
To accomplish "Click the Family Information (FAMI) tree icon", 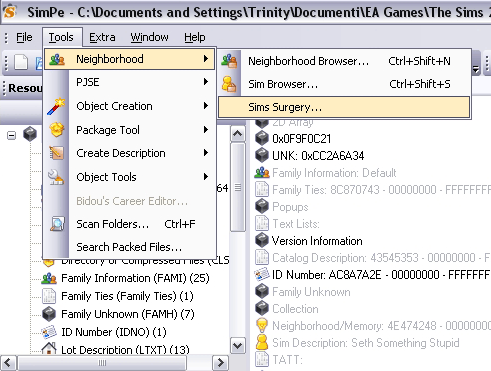I will [x=49, y=278].
